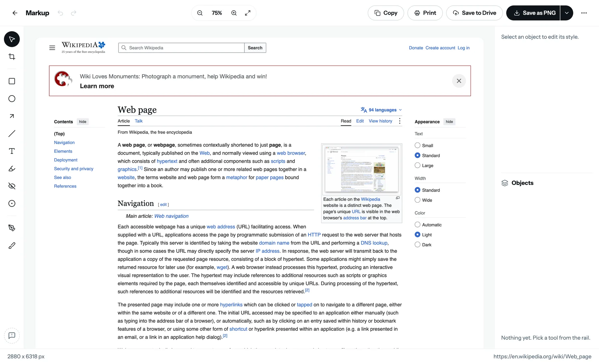
Task: Select the brush tool
Action: (x=12, y=246)
